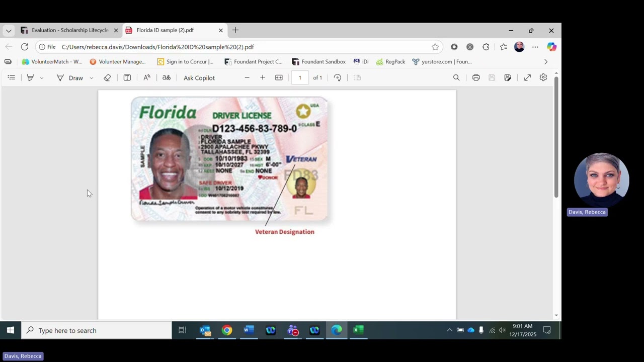Rotate the PDF page
The height and width of the screenshot is (362, 644).
tap(338, 77)
